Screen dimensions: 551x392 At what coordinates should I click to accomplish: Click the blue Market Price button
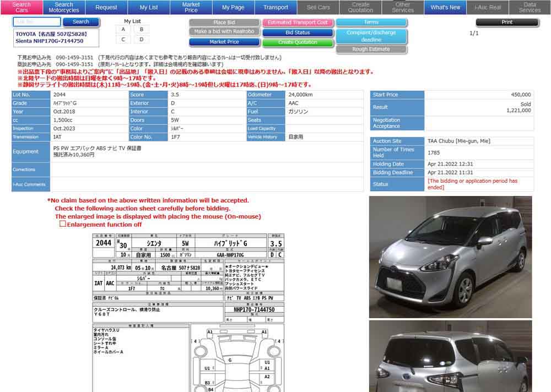pyautogui.click(x=224, y=42)
